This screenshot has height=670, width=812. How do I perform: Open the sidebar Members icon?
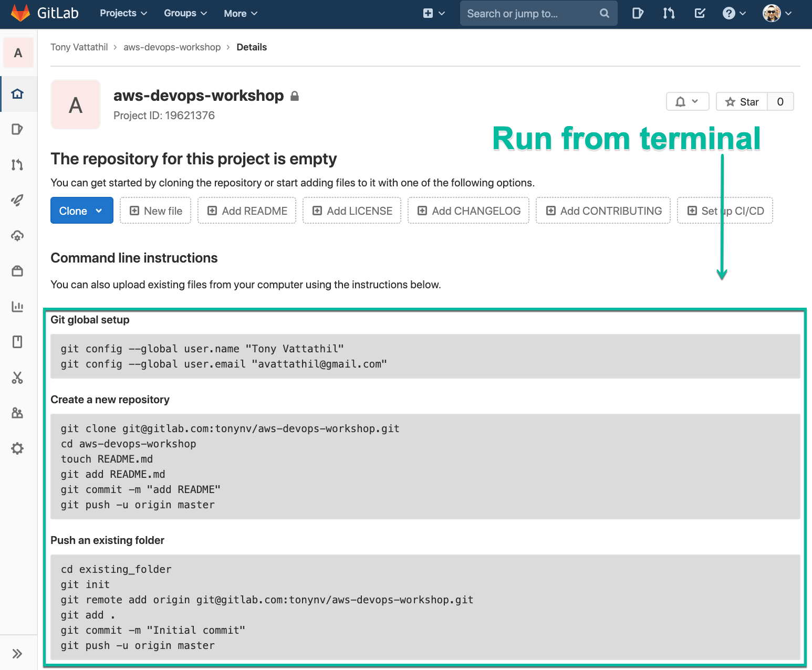point(17,413)
